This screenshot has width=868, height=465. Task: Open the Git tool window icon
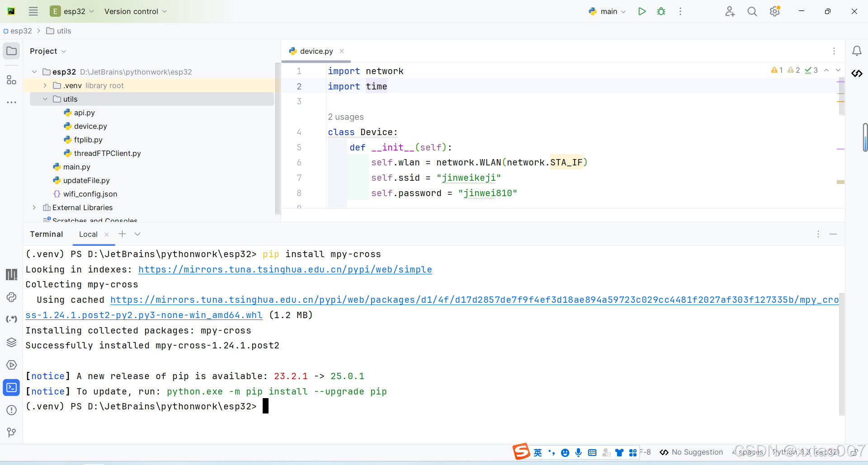coord(11,432)
